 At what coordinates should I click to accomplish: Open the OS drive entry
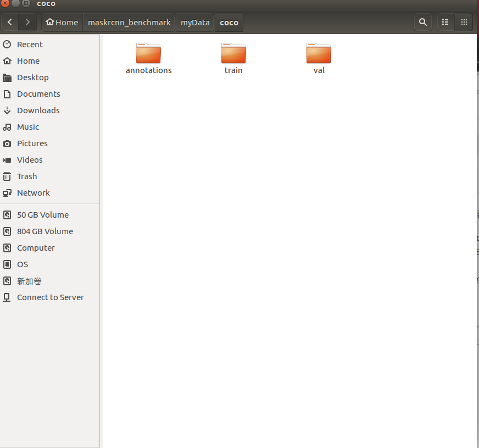50,264
